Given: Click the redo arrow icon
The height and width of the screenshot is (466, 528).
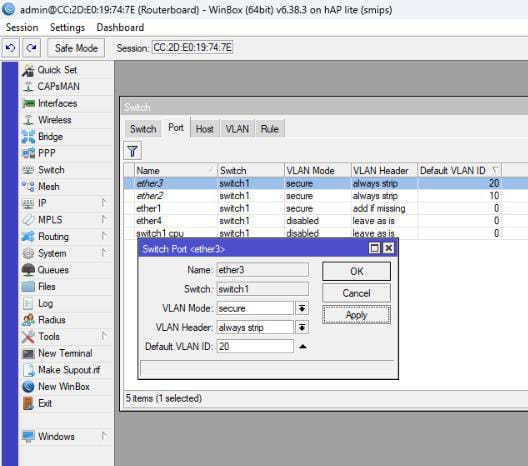Looking at the screenshot, I should [32, 48].
